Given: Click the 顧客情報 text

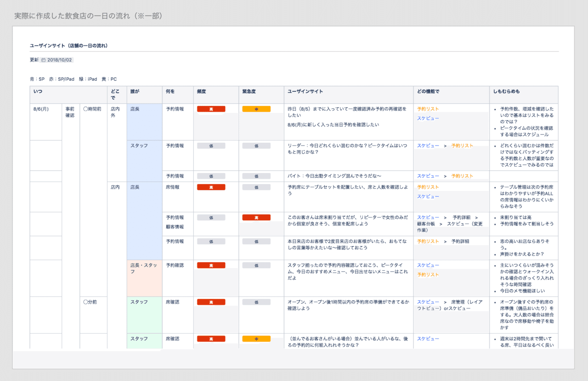Looking at the screenshot, I should 175,227.
